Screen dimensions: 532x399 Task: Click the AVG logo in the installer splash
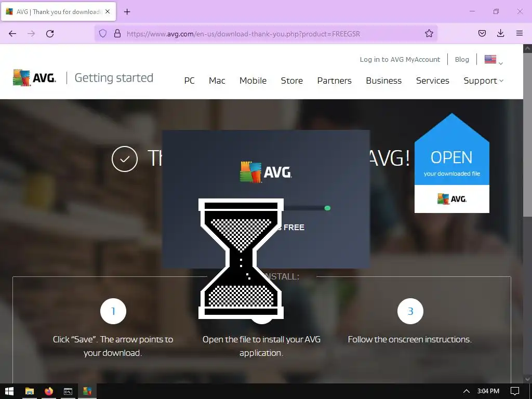[265, 172]
